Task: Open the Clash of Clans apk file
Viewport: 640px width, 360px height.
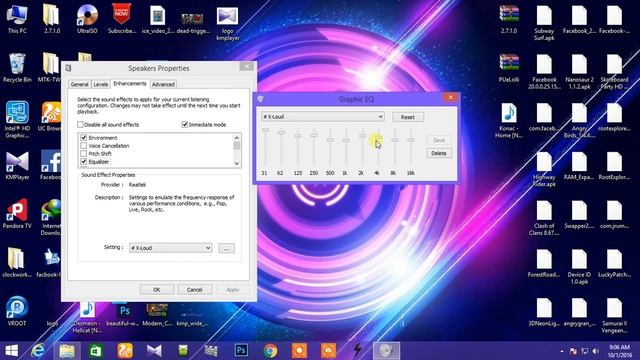Action: pos(544,218)
